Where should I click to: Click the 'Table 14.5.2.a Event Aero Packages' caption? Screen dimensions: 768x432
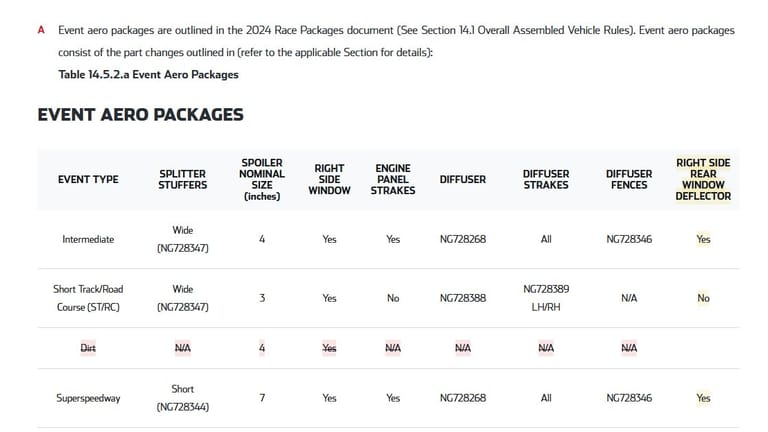pyautogui.click(x=148, y=74)
